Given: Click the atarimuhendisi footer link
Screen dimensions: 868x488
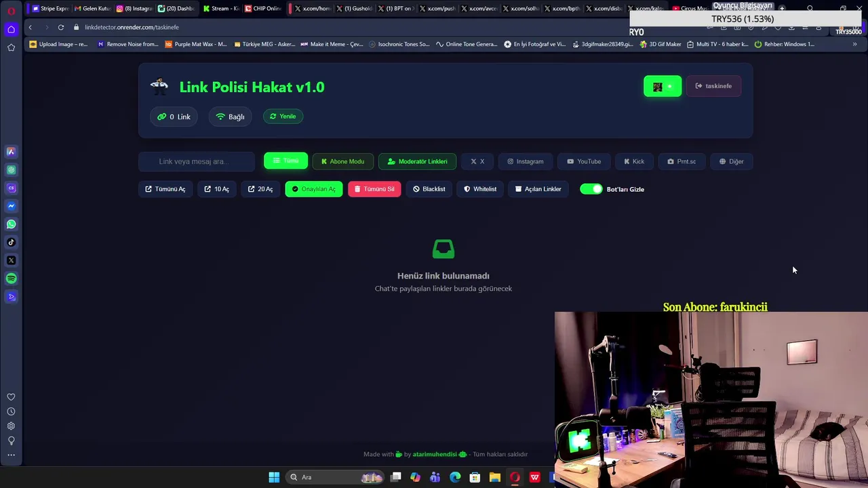Looking at the screenshot, I should [x=435, y=454].
